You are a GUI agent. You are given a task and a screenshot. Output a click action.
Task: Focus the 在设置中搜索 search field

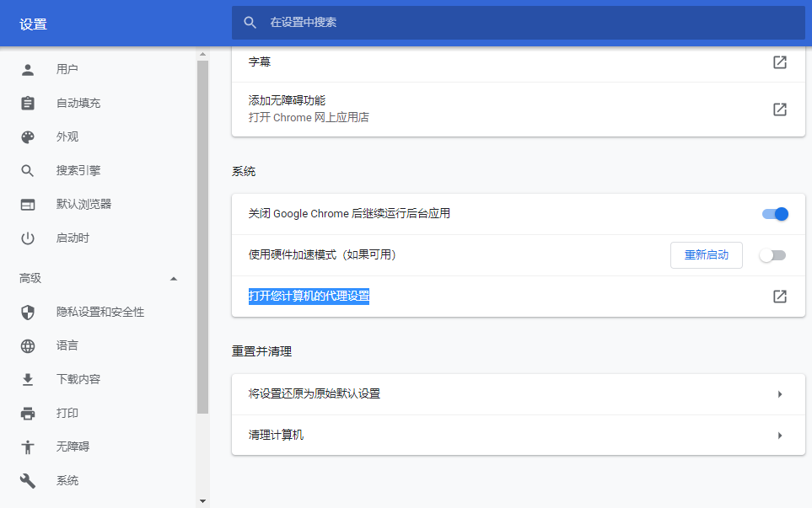coord(518,23)
